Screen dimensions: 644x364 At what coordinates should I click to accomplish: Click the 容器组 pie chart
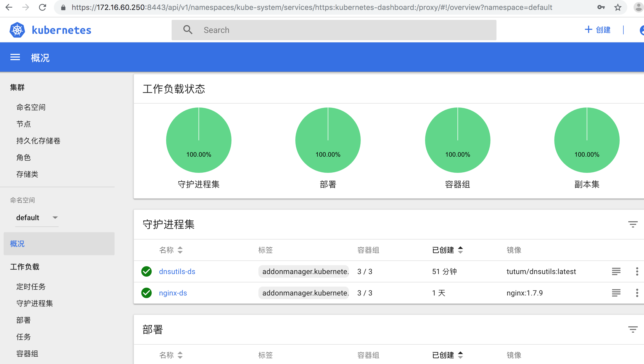tap(458, 140)
